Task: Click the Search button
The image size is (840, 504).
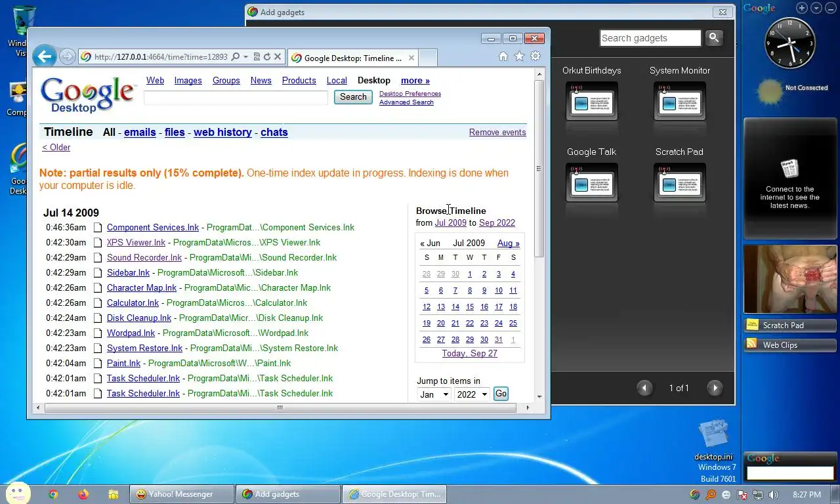Action: 353,97
